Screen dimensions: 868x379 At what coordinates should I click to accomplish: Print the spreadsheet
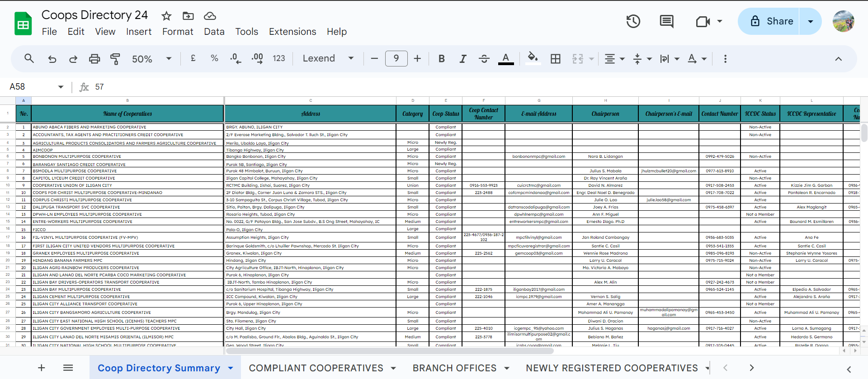coord(94,59)
